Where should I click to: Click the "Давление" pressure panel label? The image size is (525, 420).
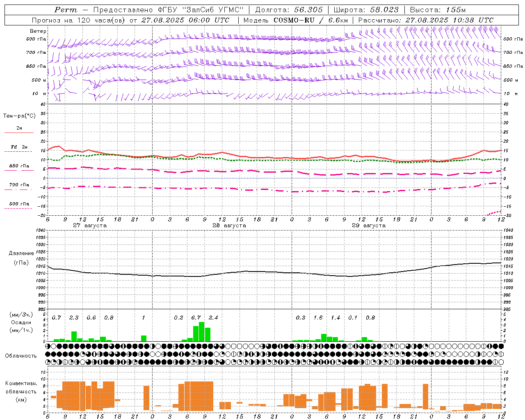click(21, 253)
